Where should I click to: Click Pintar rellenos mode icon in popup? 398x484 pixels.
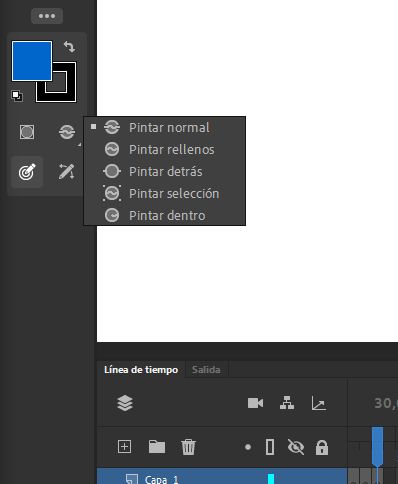click(x=112, y=149)
